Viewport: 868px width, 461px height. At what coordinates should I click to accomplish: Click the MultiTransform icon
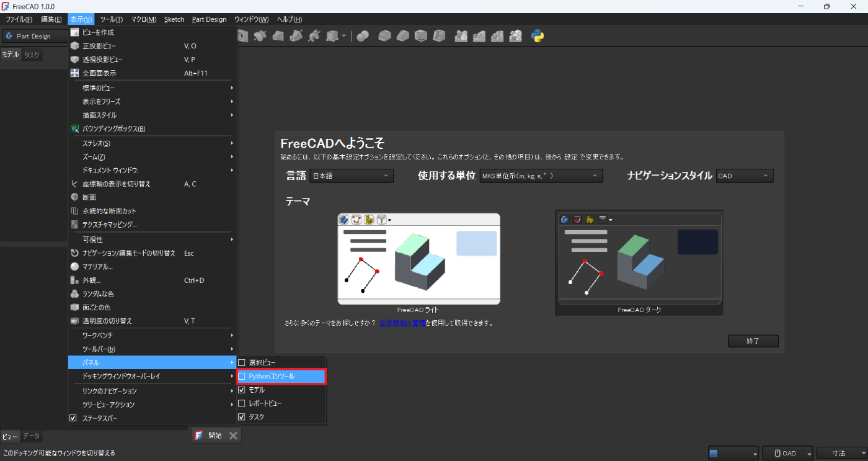515,36
